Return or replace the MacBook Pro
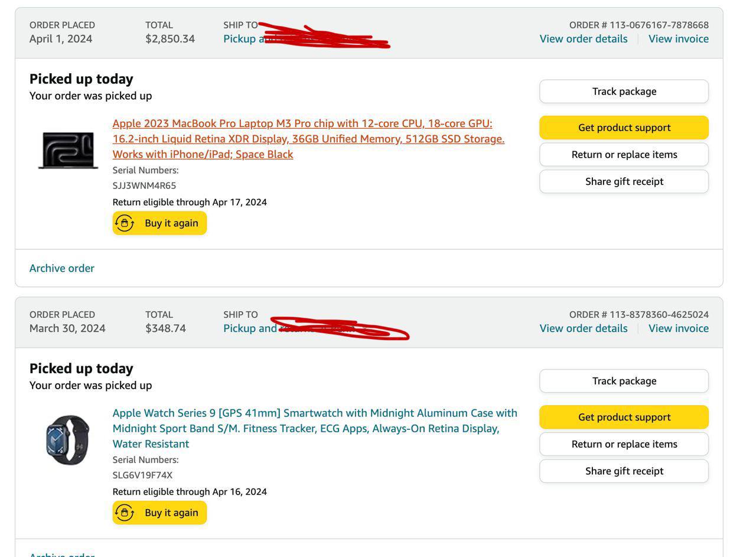The image size is (756, 557). pos(624,155)
